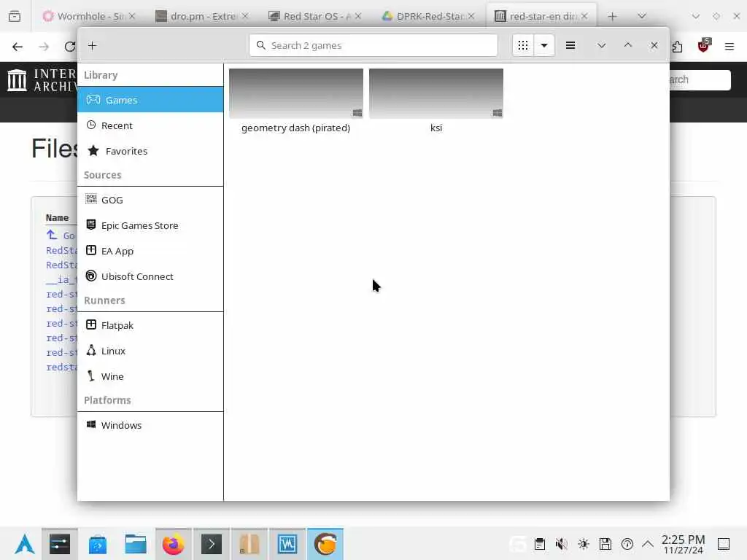Image resolution: width=747 pixels, height=560 pixels.
Task: Select Epic Games Store source
Action: pos(150,225)
